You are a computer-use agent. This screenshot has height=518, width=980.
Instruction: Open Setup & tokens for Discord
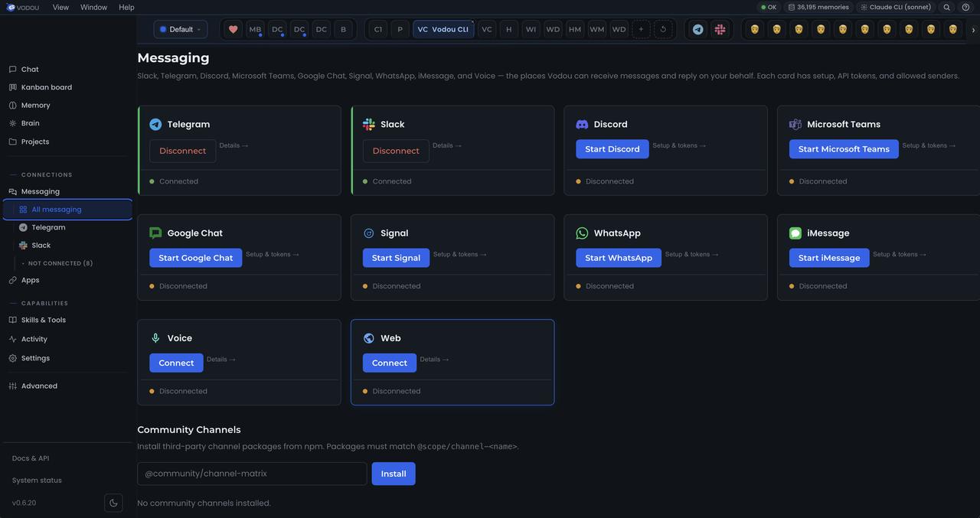(x=679, y=145)
